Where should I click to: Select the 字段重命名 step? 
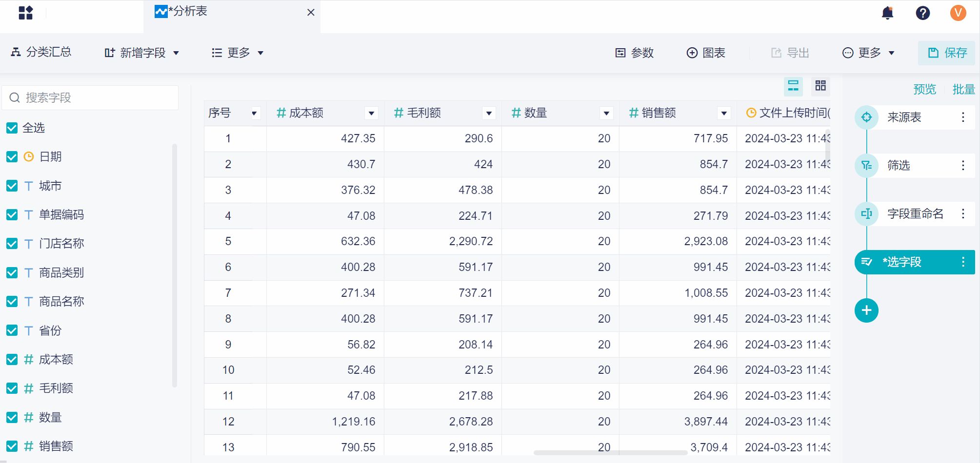click(x=915, y=214)
